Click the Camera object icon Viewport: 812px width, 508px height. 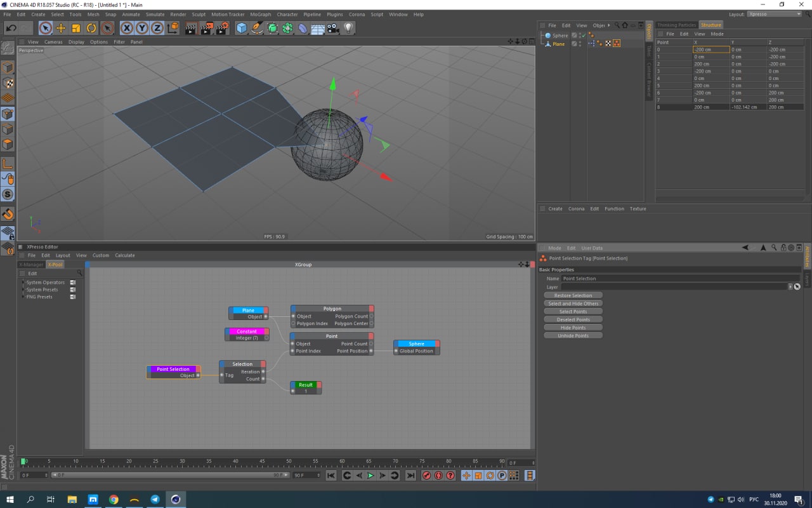(333, 28)
